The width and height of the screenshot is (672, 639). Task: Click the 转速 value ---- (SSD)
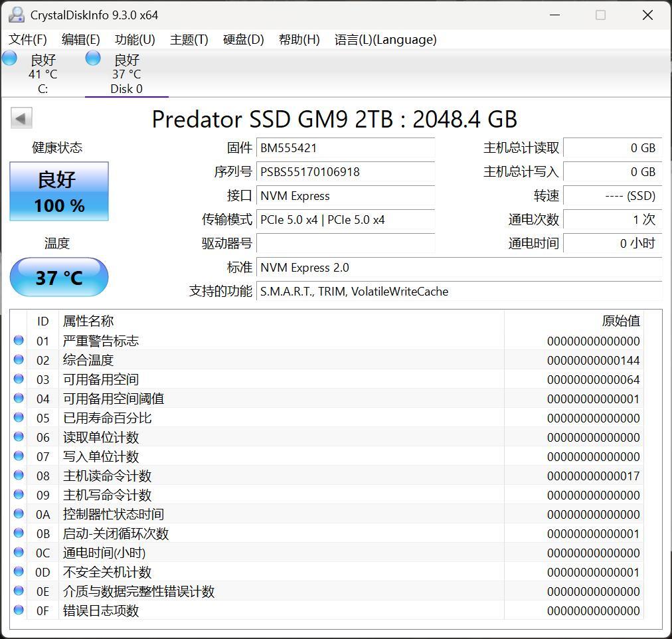coord(613,197)
